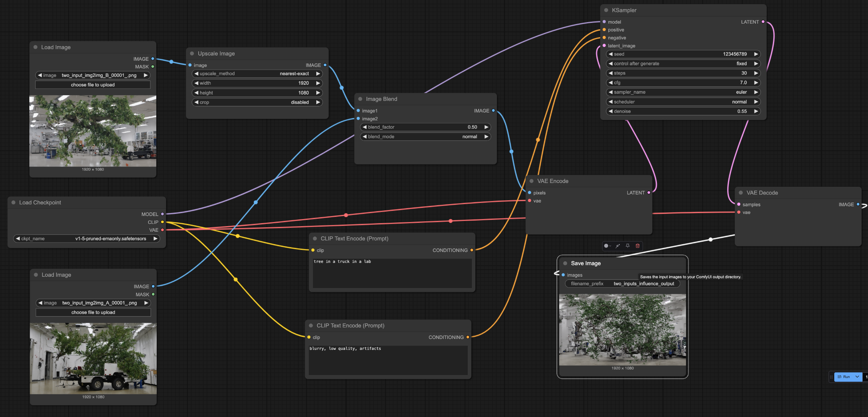
Task: Open ckpt_name checkpoint selector
Action: coord(87,238)
